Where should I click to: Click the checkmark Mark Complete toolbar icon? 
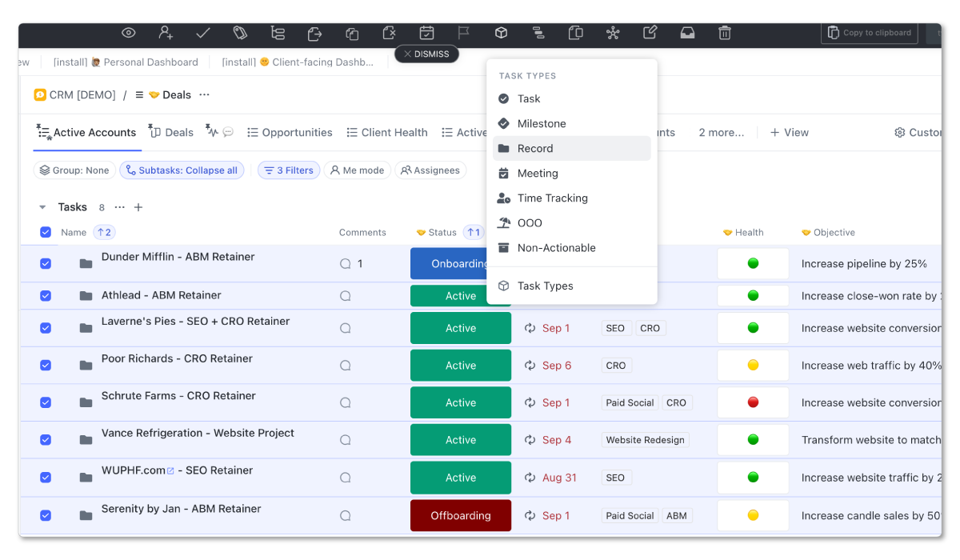(202, 33)
